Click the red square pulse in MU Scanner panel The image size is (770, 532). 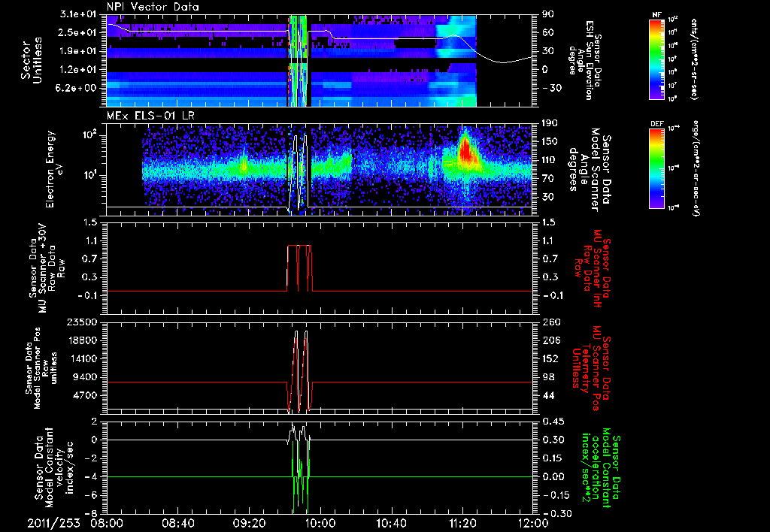(x=299, y=268)
